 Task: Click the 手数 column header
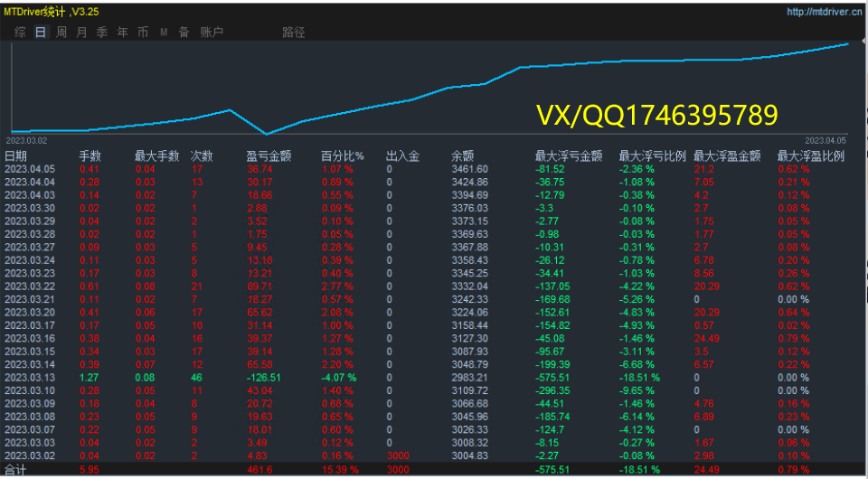click(90, 156)
